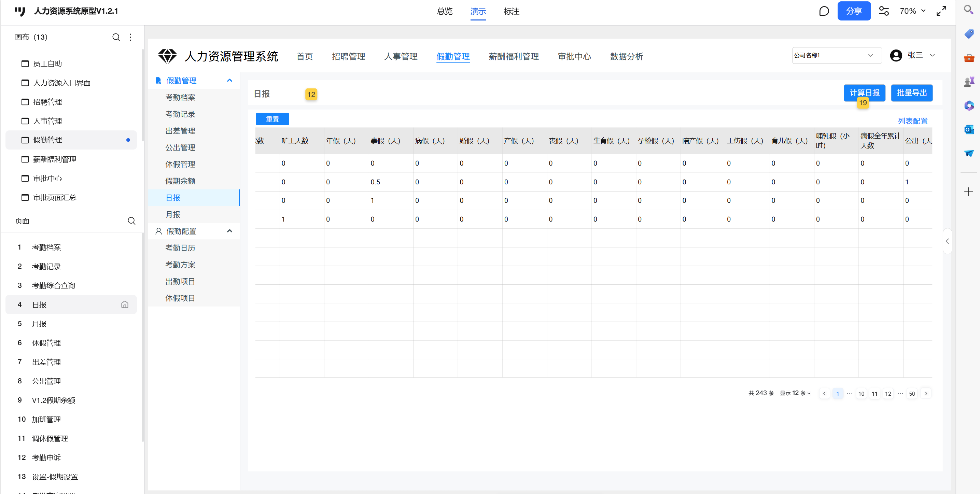Select the 月报 item in the sidebar
The width and height of the screenshot is (980, 494).
point(173,214)
